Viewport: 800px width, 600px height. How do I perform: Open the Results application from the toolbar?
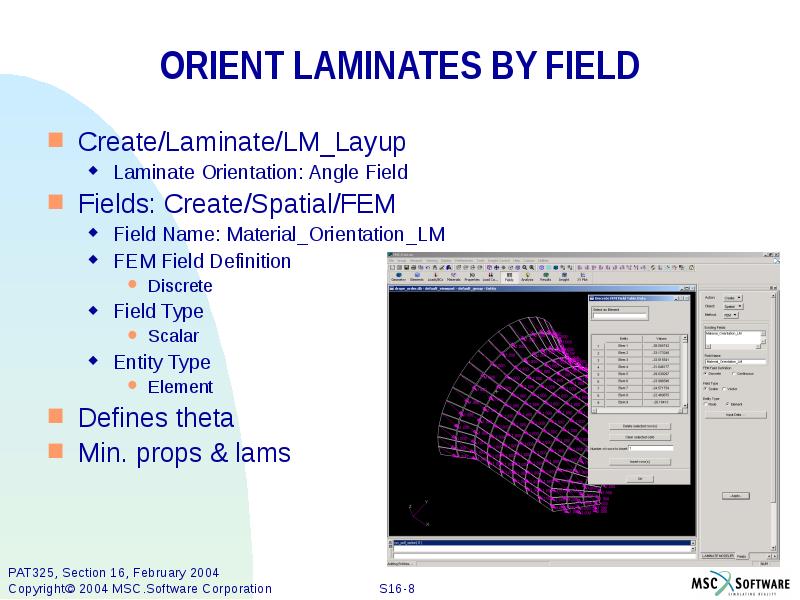pyautogui.click(x=547, y=276)
